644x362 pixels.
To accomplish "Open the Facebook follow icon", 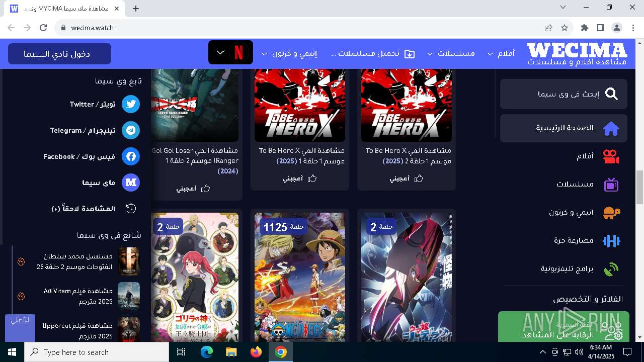I will click(x=131, y=156).
